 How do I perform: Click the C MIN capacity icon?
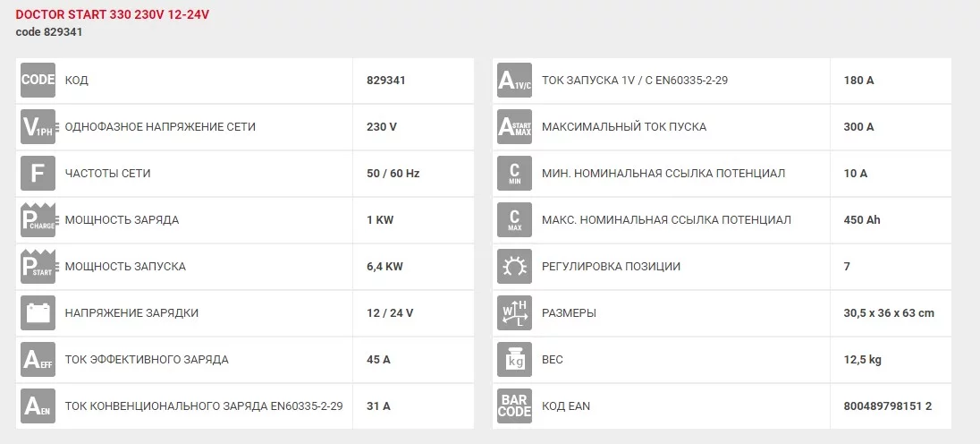point(514,174)
